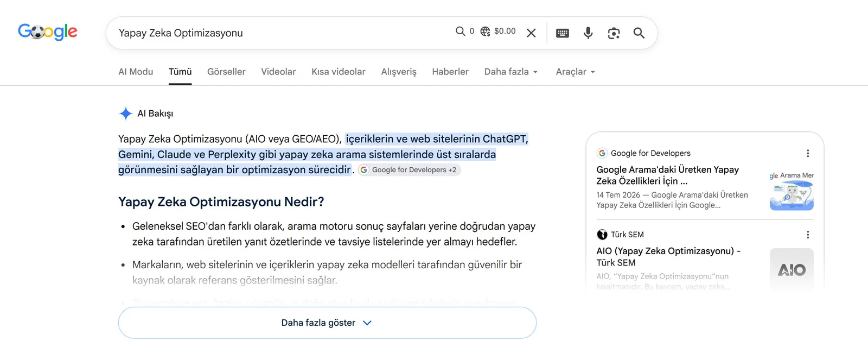Click the AI Bakışı label

pos(155,113)
